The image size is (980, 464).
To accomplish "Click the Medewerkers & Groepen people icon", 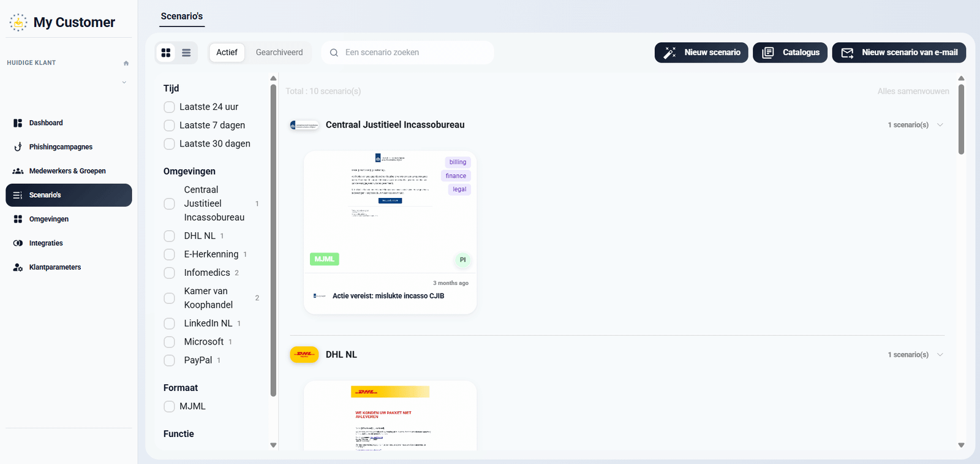I will [18, 171].
